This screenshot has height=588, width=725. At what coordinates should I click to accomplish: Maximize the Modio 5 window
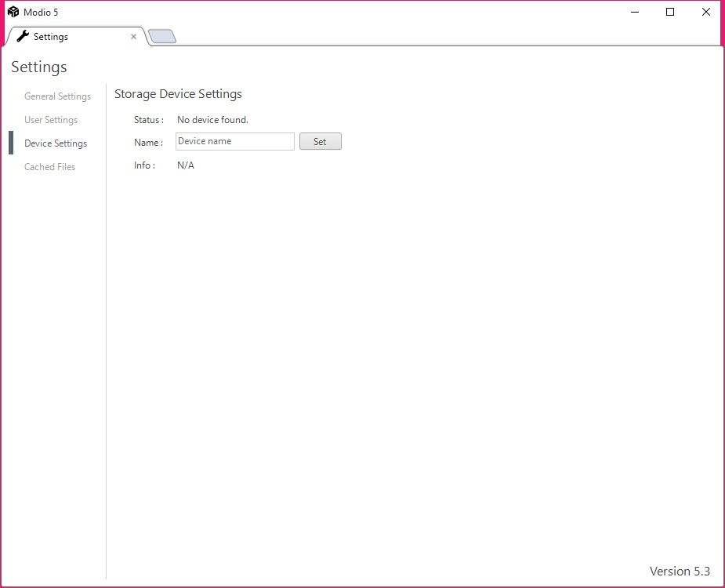point(670,12)
